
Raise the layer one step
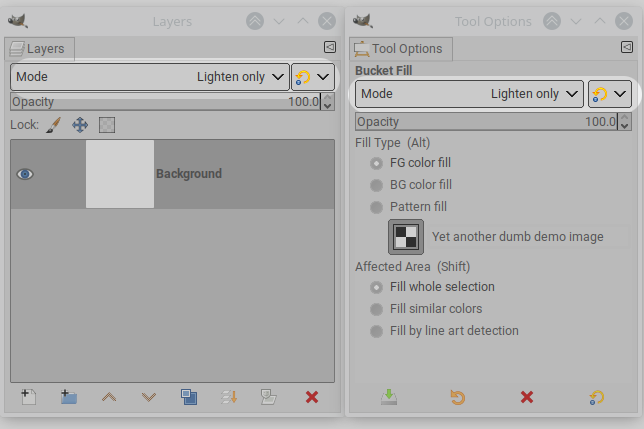coord(109,397)
